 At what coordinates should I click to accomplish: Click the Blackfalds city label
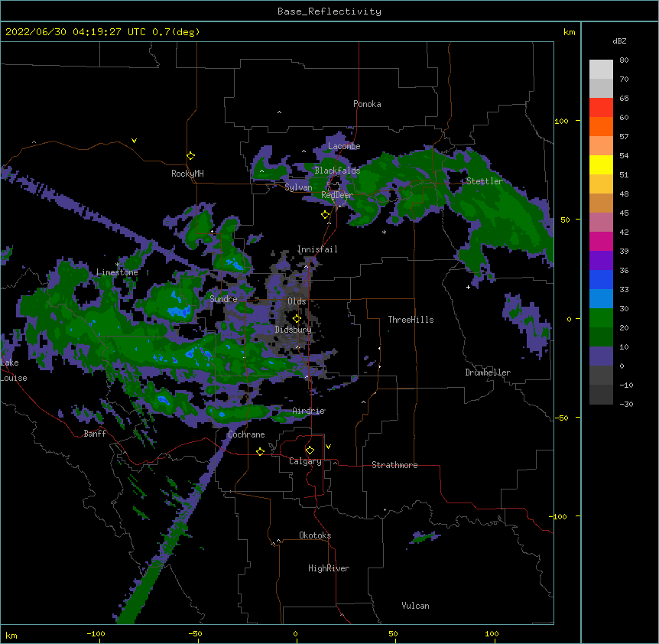[x=337, y=171]
